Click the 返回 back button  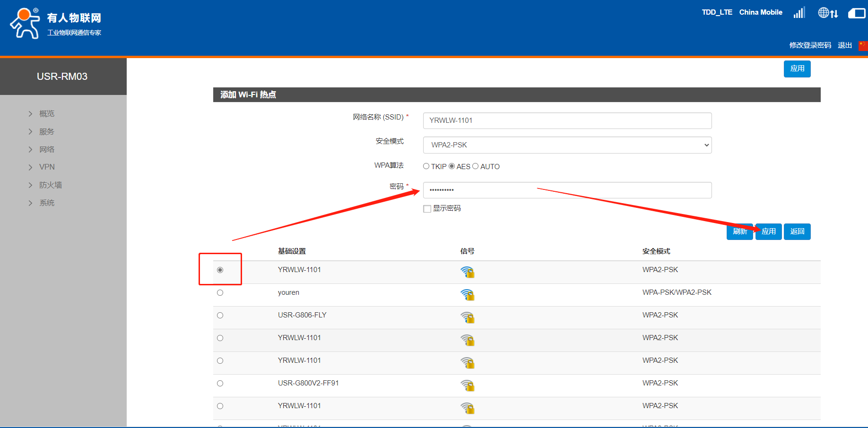797,231
